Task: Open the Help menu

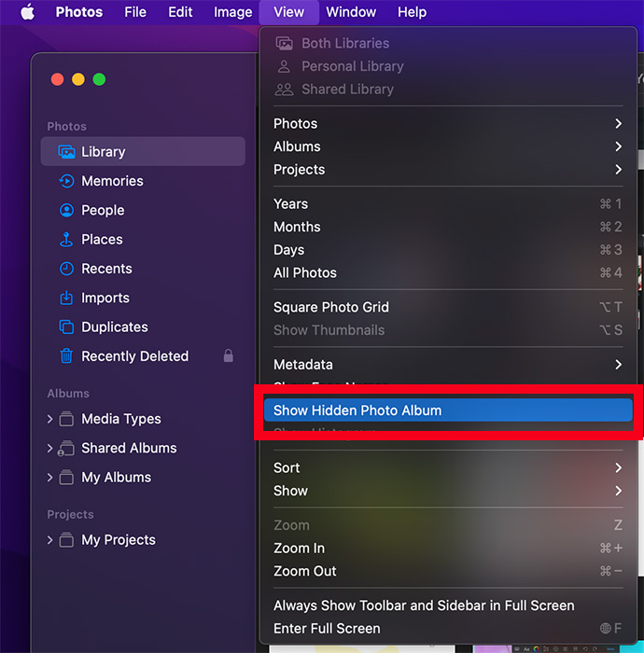Action: 412,12
